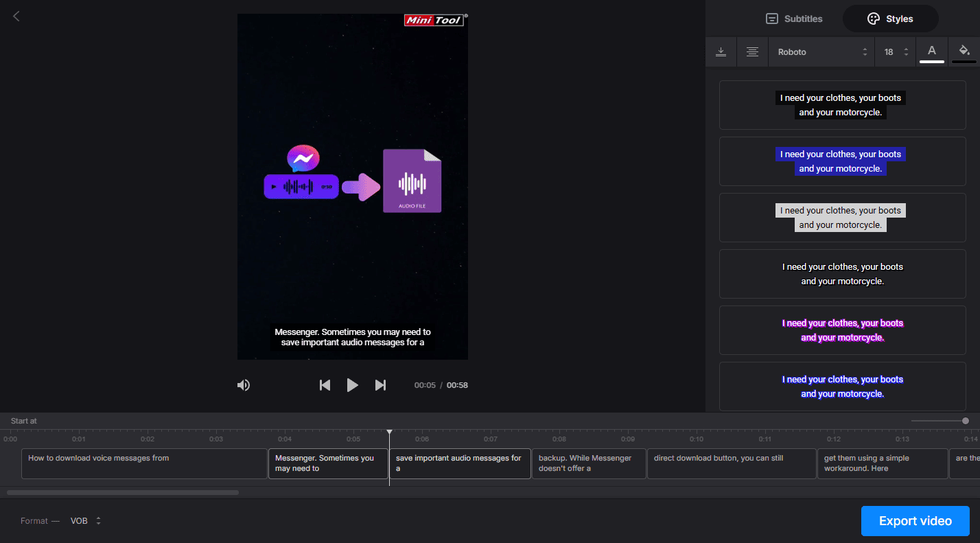Open the subtitle vertical position option
980x543 pixels.
click(x=721, y=52)
